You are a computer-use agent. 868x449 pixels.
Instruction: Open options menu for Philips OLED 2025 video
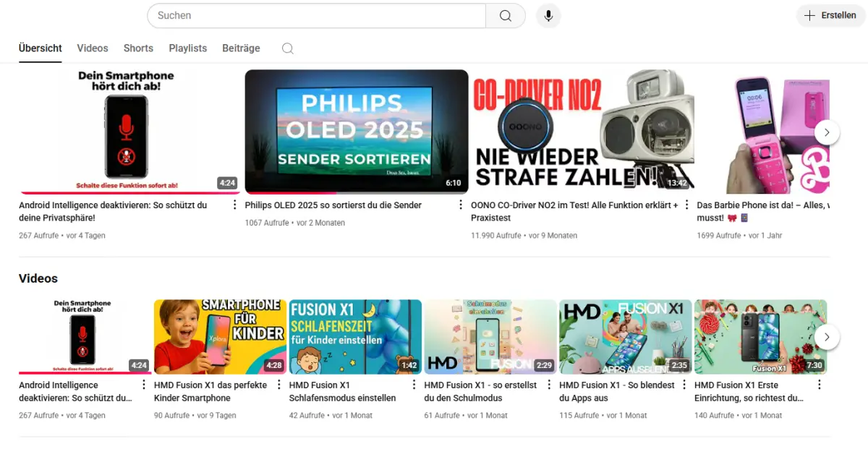(x=461, y=205)
